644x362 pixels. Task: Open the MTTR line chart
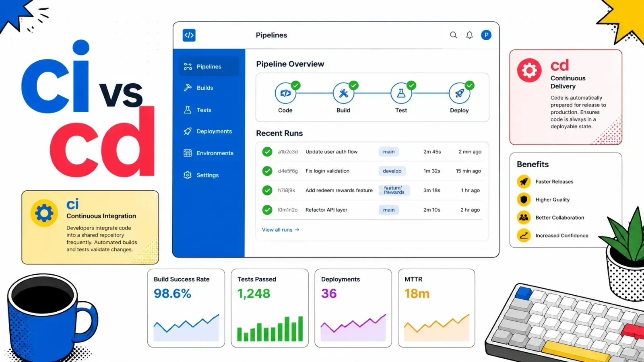click(437, 327)
